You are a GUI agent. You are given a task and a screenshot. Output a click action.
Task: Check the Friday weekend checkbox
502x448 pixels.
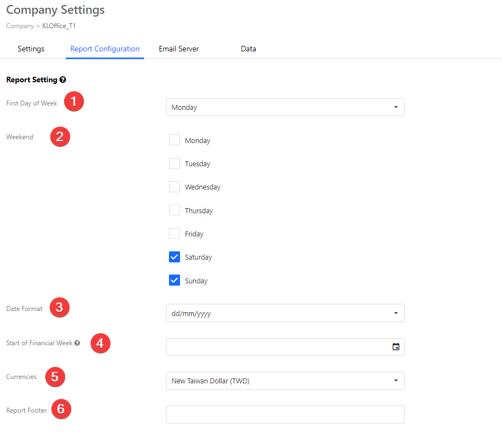(x=175, y=234)
